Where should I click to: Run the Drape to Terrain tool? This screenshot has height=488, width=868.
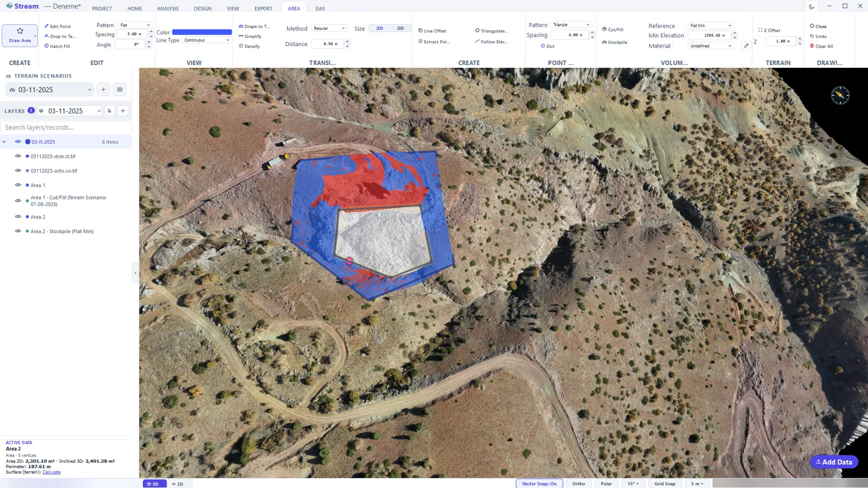pyautogui.click(x=254, y=26)
